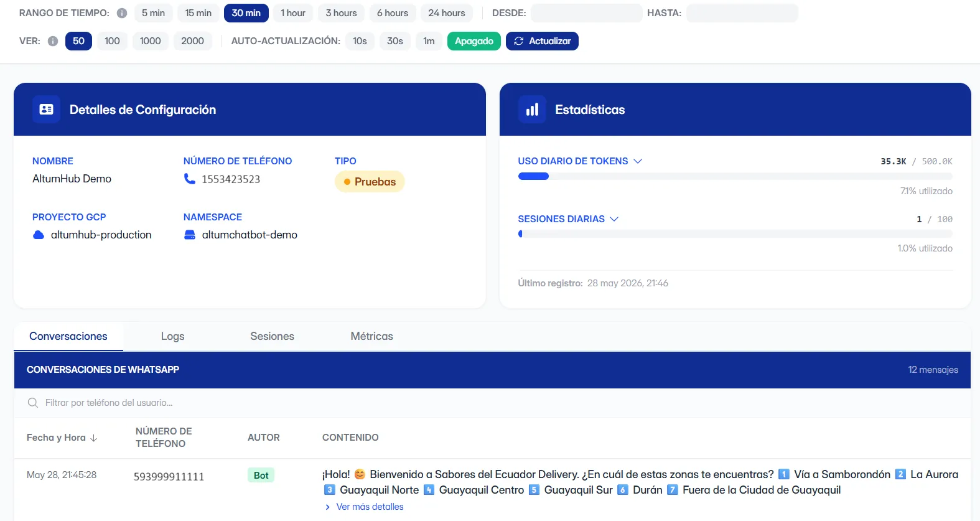Click the Actualizar button
The image size is (980, 521).
point(542,41)
